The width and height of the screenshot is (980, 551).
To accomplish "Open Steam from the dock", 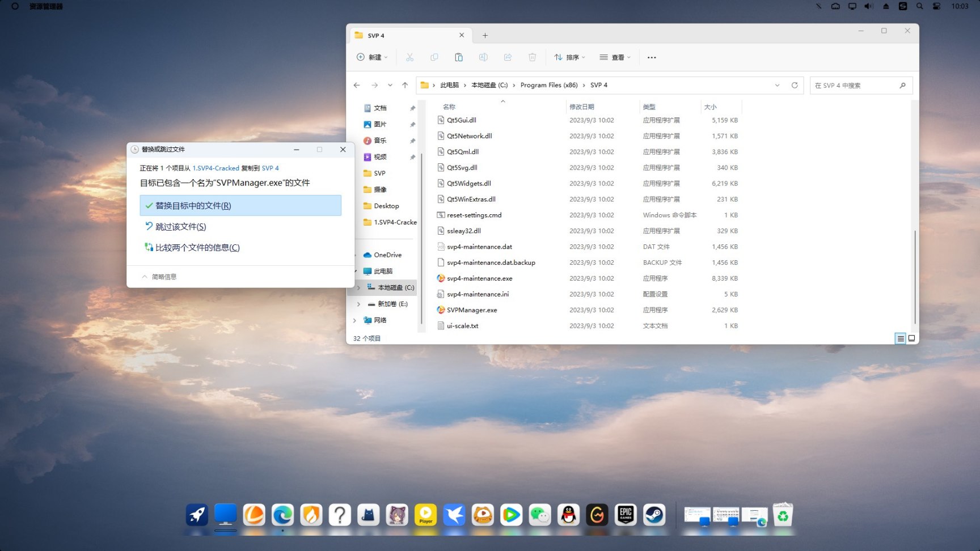I will (x=654, y=515).
